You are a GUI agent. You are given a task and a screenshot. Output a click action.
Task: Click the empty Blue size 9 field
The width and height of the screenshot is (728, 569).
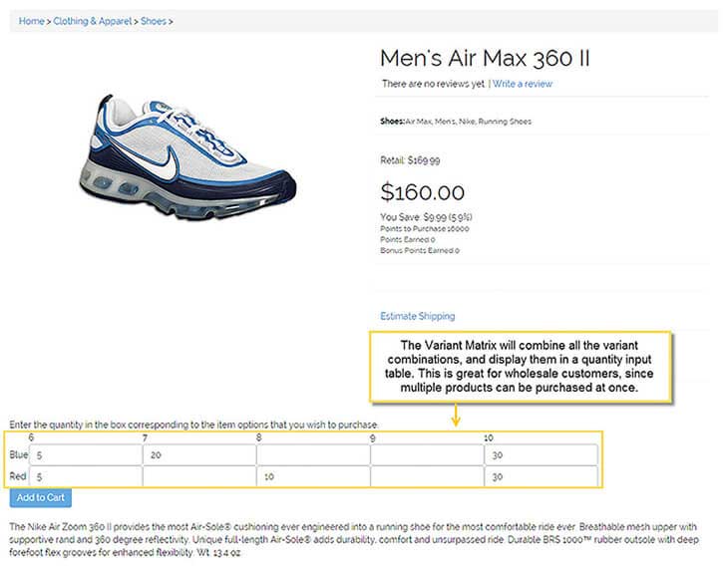click(x=427, y=454)
